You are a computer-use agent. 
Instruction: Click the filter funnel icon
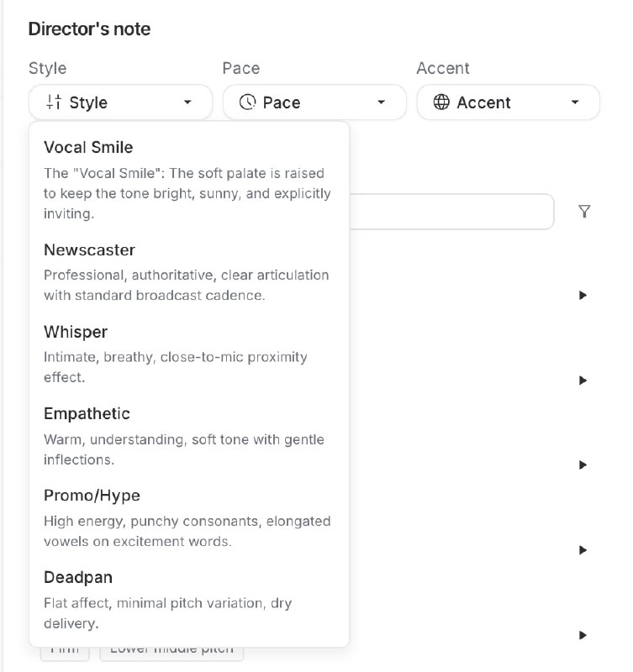(584, 212)
